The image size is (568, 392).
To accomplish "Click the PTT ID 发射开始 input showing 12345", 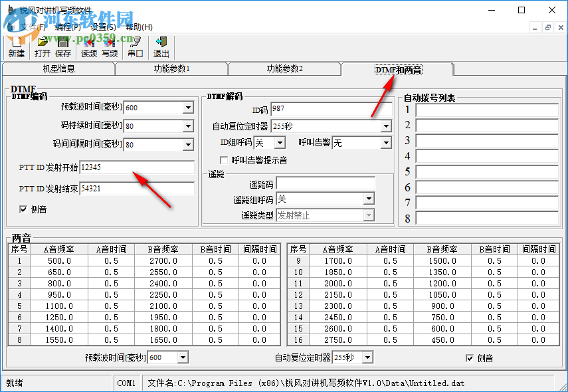I will [x=138, y=167].
